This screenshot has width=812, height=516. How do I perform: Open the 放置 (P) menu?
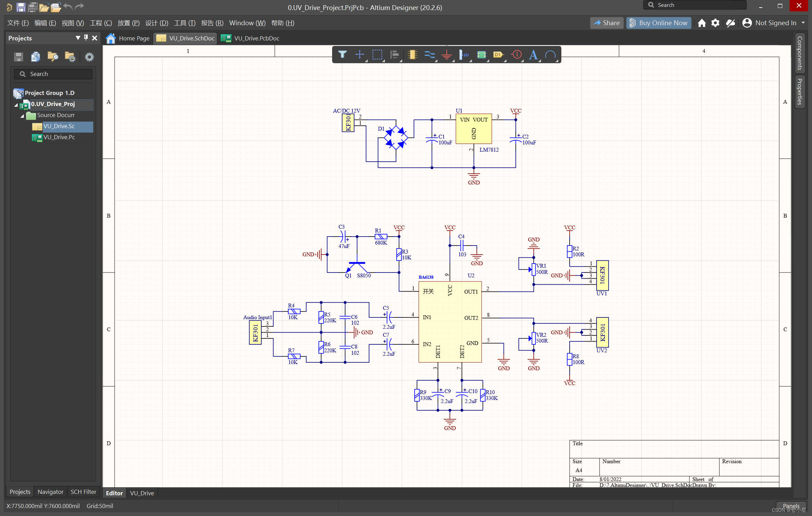click(128, 23)
